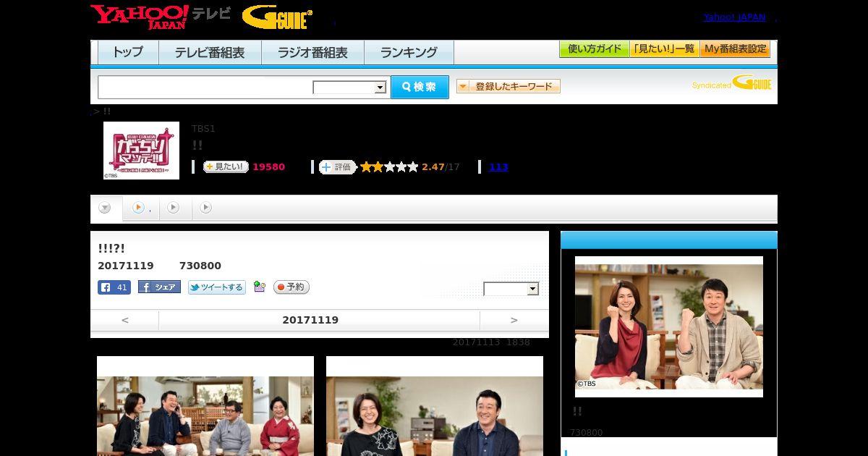Open the photo of woman and man laughing
The image size is (868, 456).
pos(435,406)
